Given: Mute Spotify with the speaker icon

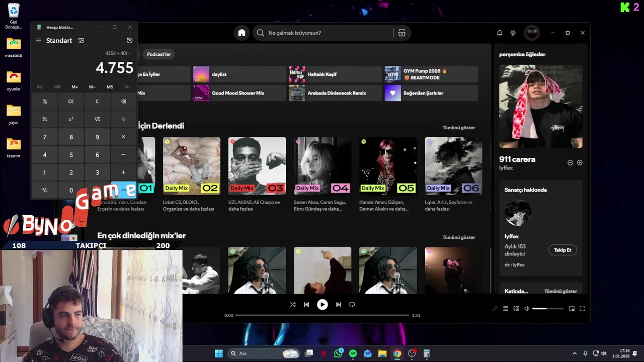Looking at the screenshot, I should 527,309.
